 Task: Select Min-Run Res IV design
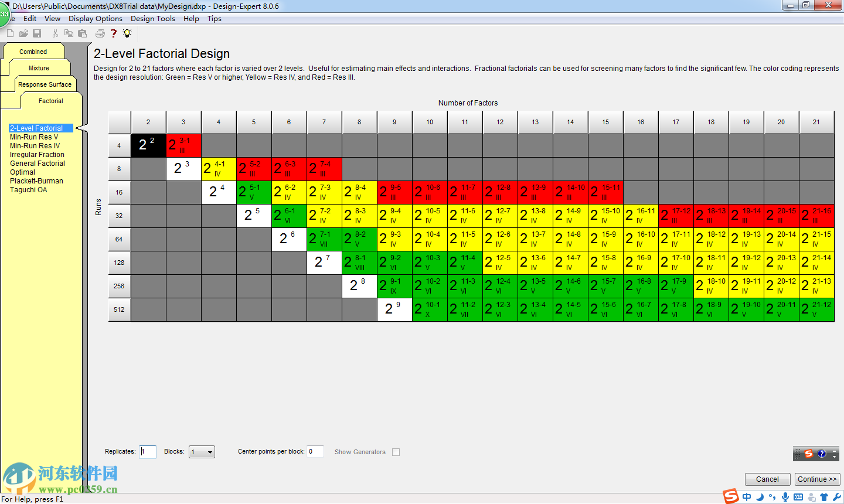pos(35,146)
